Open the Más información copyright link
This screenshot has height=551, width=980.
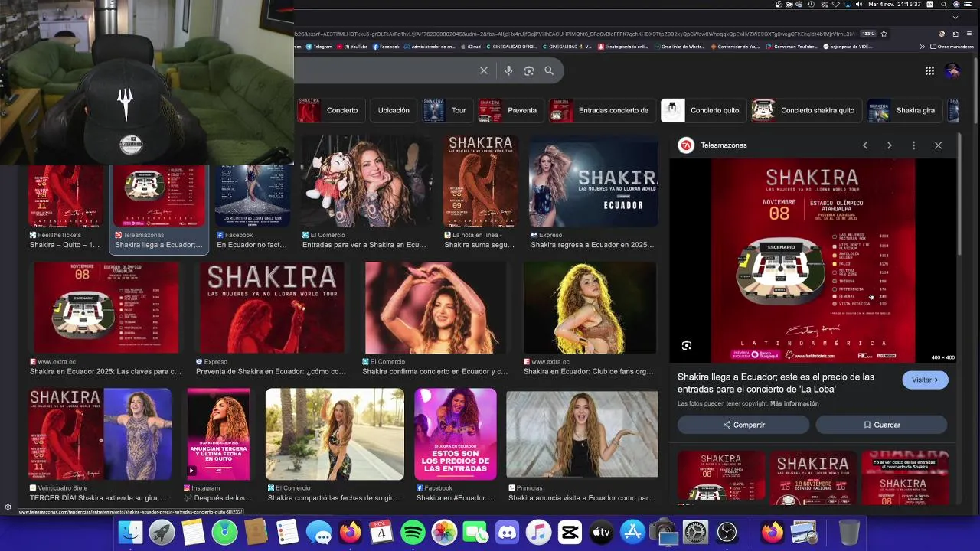pos(795,403)
